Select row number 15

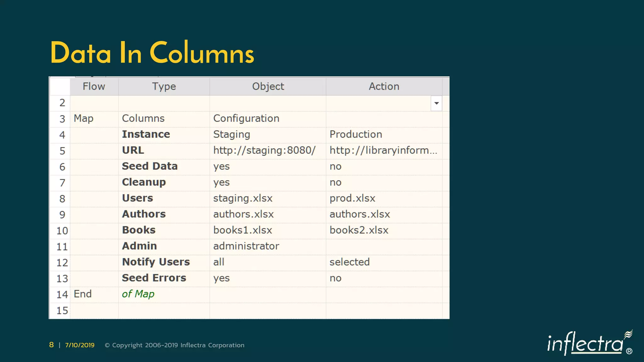(x=60, y=311)
